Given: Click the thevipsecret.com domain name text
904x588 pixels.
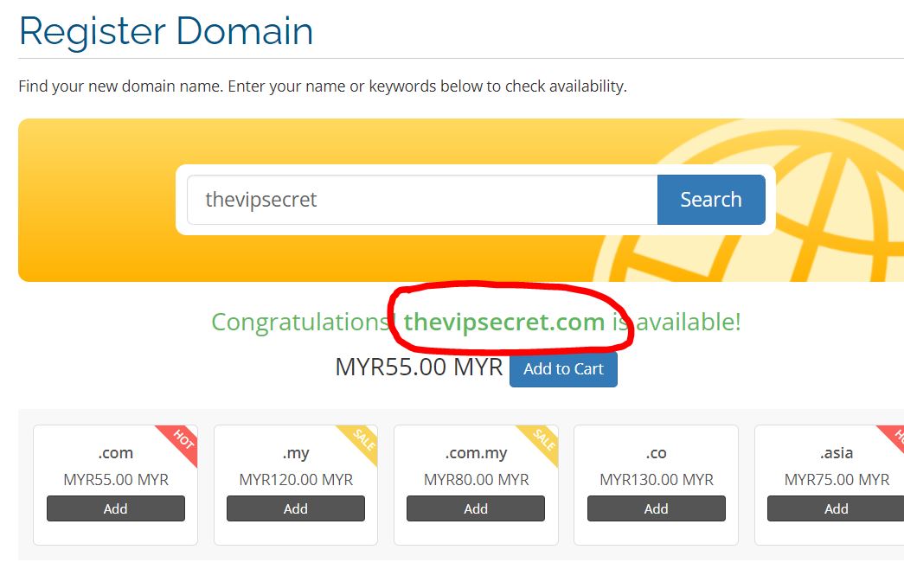Looking at the screenshot, I should pyautogui.click(x=504, y=323).
